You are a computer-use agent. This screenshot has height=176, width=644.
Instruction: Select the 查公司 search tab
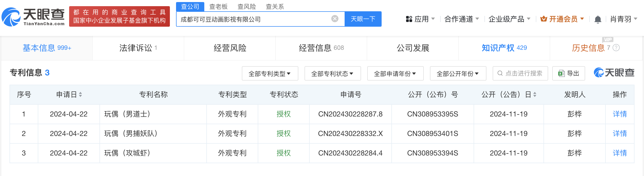[x=190, y=7]
